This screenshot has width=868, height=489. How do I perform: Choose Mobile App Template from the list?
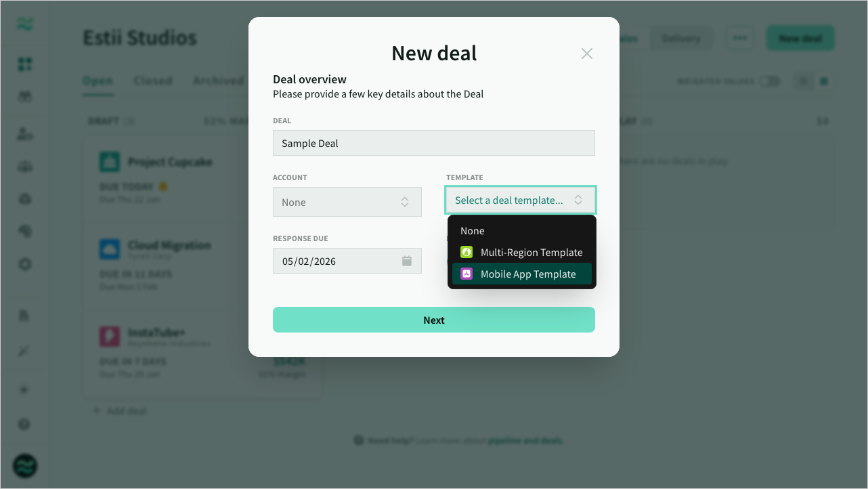click(529, 274)
